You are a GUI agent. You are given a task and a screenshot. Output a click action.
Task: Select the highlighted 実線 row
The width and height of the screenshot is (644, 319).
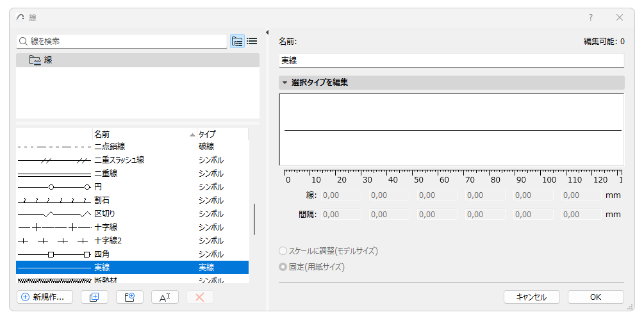(132, 268)
